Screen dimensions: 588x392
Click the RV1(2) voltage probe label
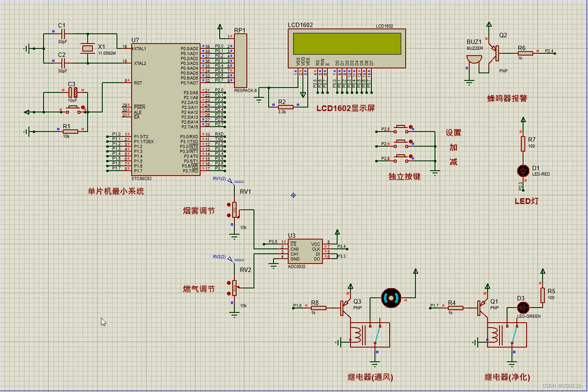(x=219, y=179)
